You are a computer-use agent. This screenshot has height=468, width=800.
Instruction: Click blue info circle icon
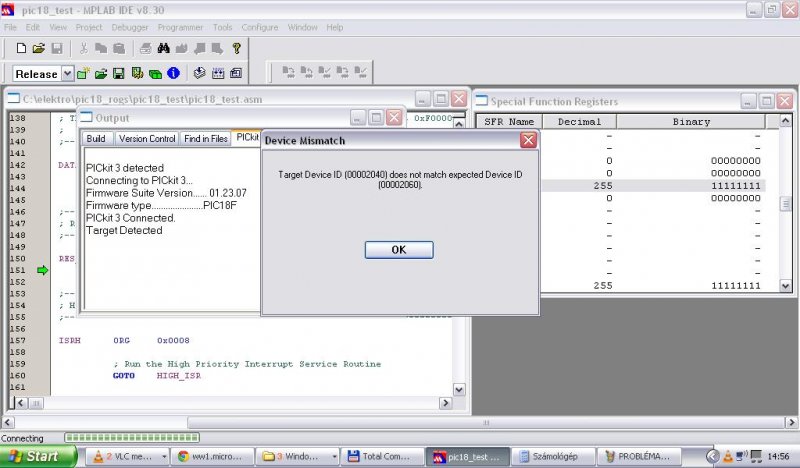[173, 73]
